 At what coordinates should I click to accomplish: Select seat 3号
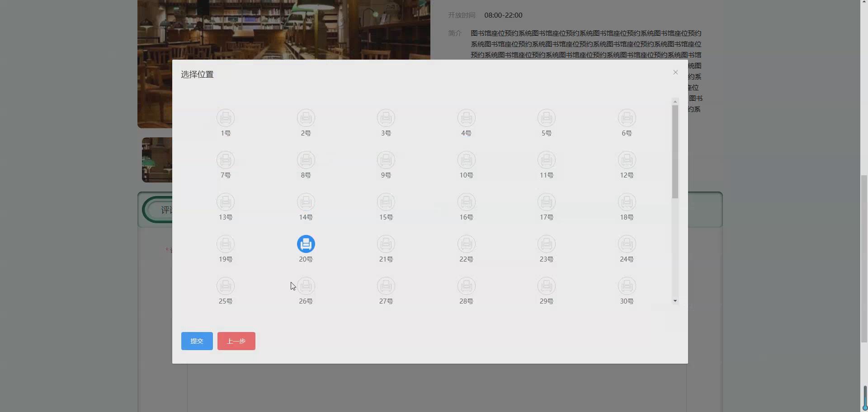(386, 117)
